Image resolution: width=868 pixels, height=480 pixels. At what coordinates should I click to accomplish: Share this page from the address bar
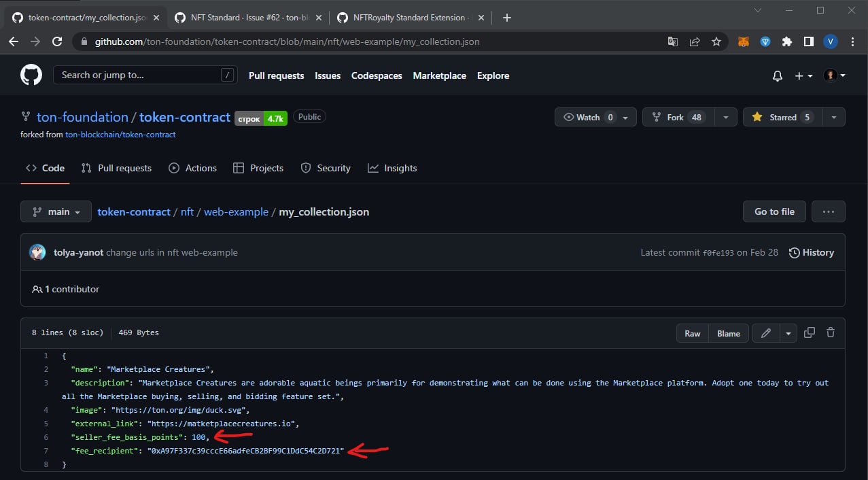[695, 41]
